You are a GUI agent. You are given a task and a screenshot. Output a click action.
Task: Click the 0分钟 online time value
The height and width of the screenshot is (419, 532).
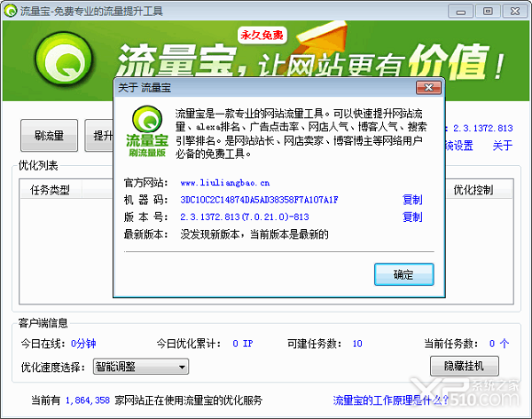[83, 344]
